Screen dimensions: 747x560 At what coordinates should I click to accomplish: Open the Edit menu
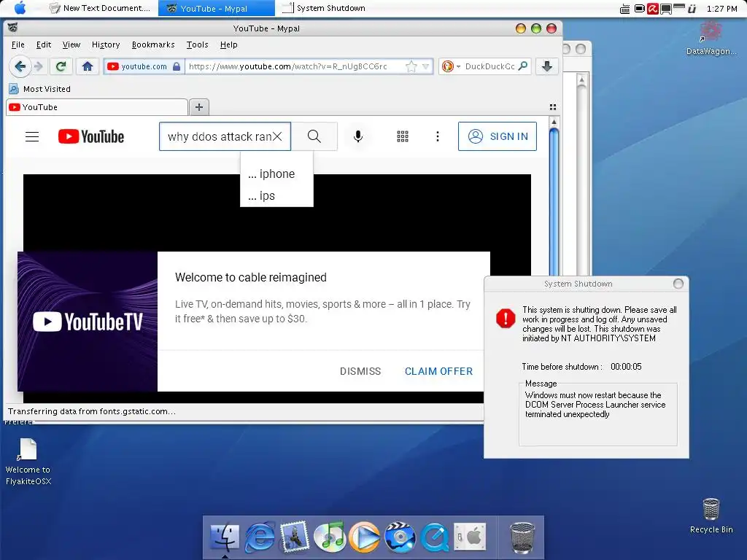tap(43, 44)
